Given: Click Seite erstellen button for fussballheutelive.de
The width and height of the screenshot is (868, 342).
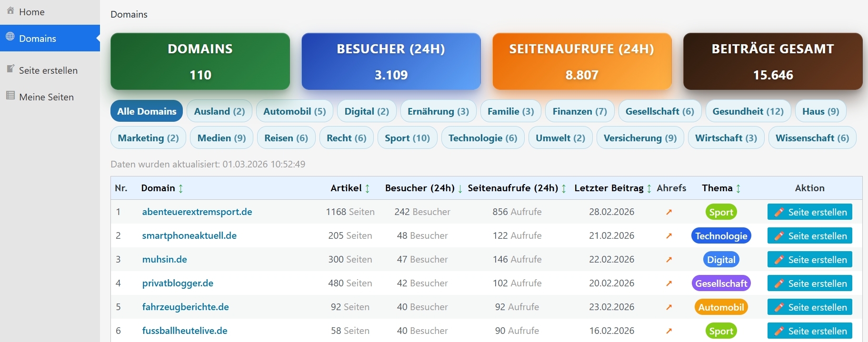Looking at the screenshot, I should [810, 331].
